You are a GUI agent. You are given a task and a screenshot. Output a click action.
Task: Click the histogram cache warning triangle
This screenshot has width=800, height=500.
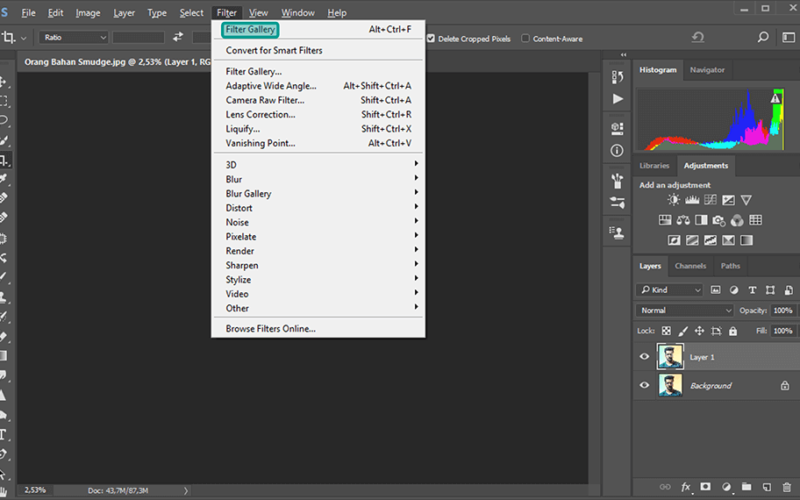tap(776, 97)
